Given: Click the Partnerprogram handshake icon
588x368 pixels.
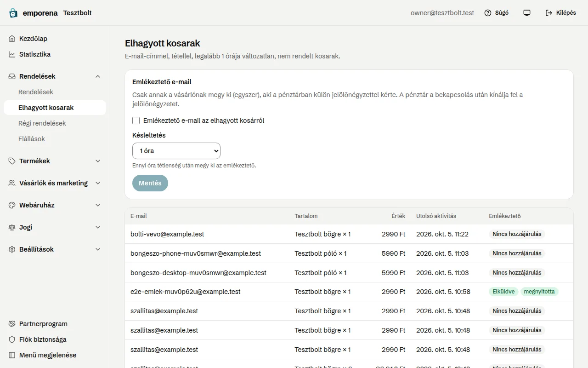Looking at the screenshot, I should (12, 324).
